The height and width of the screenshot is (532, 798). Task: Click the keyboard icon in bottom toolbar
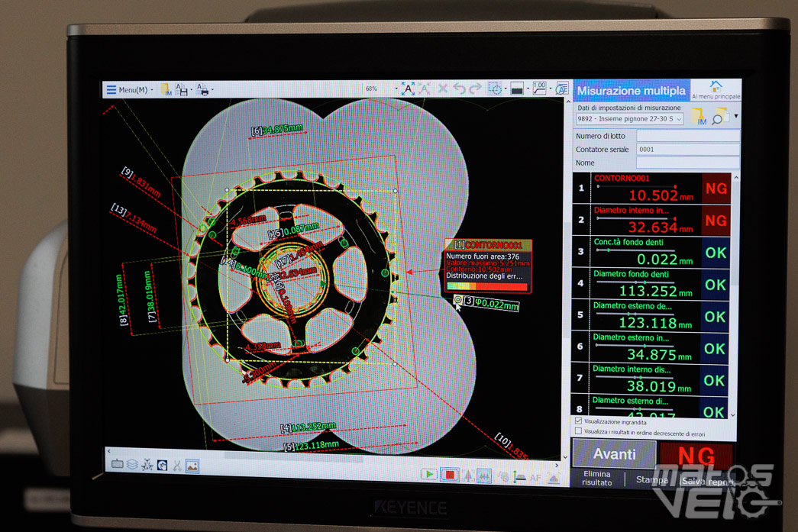[117, 464]
